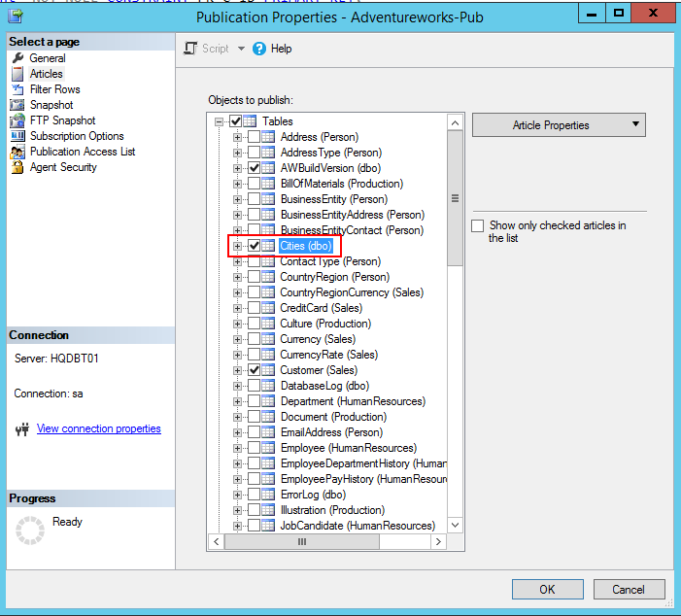Click the Filter Rows page icon
Image resolution: width=681 pixels, height=616 pixels.
coord(17,89)
